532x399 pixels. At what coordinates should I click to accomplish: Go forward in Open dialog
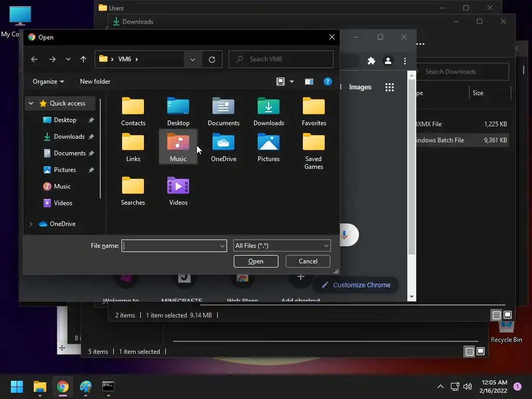[52, 59]
